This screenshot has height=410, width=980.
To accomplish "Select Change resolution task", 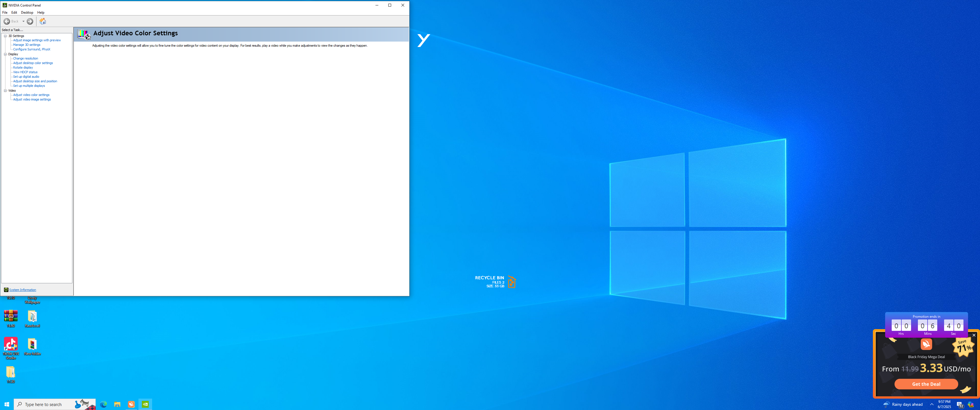I will tap(25, 59).
